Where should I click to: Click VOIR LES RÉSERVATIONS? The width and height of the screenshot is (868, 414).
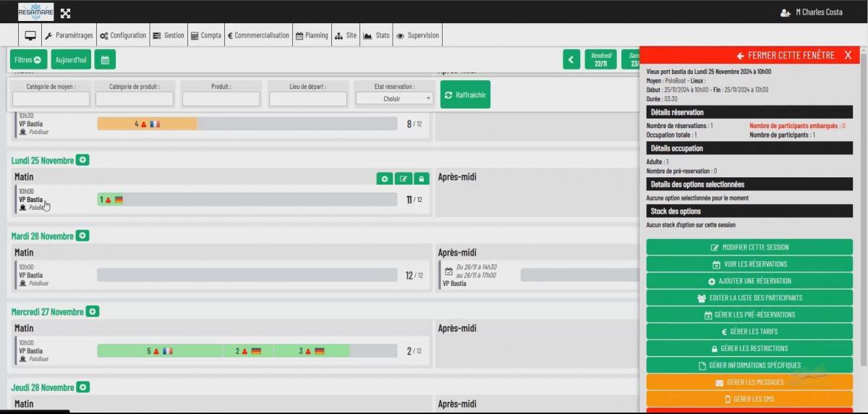click(x=749, y=264)
